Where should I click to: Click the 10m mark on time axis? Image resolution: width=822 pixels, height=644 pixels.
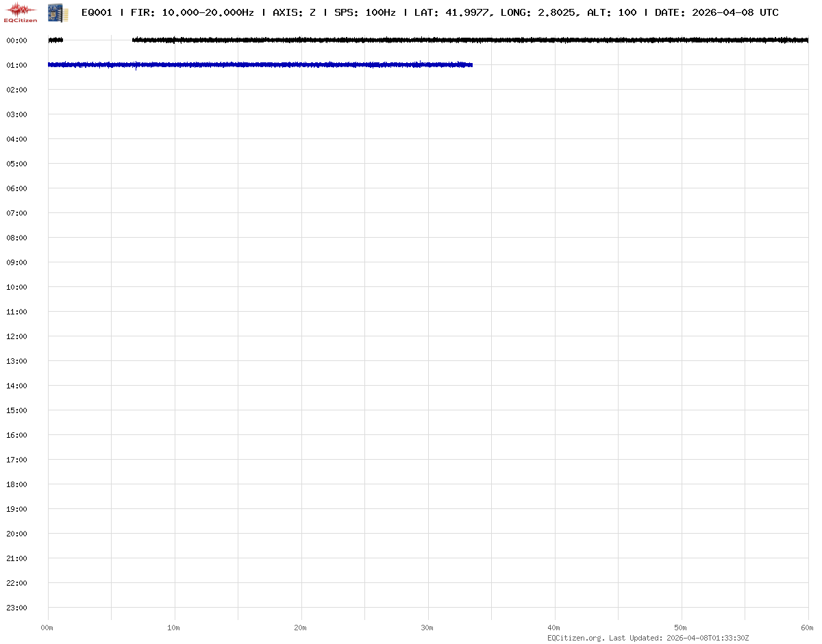174,628
